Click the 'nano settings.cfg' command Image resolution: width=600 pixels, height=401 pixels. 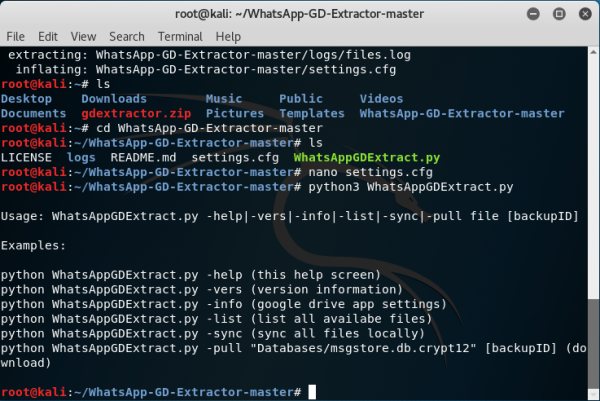click(370, 172)
